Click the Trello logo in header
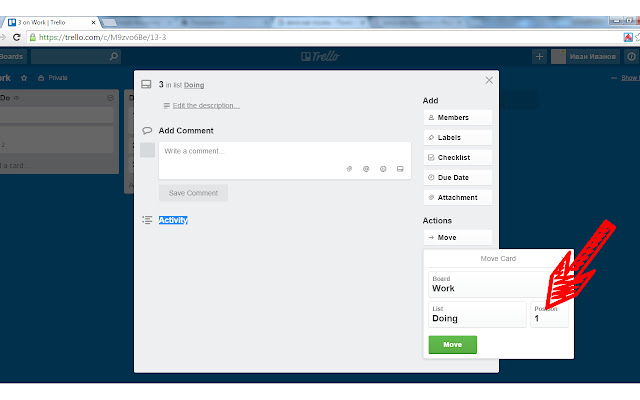Image resolution: width=640 pixels, height=400 pixels. (x=320, y=56)
